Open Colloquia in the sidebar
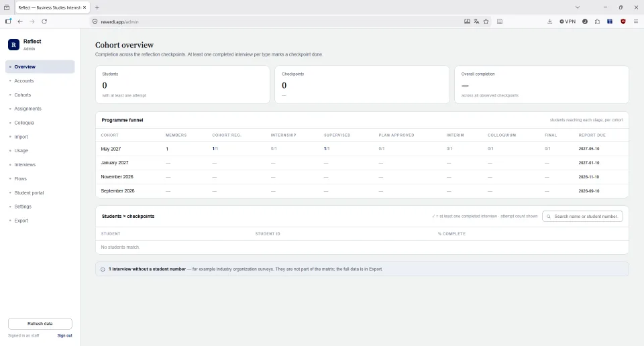The width and height of the screenshot is (644, 346). [x=40, y=123]
